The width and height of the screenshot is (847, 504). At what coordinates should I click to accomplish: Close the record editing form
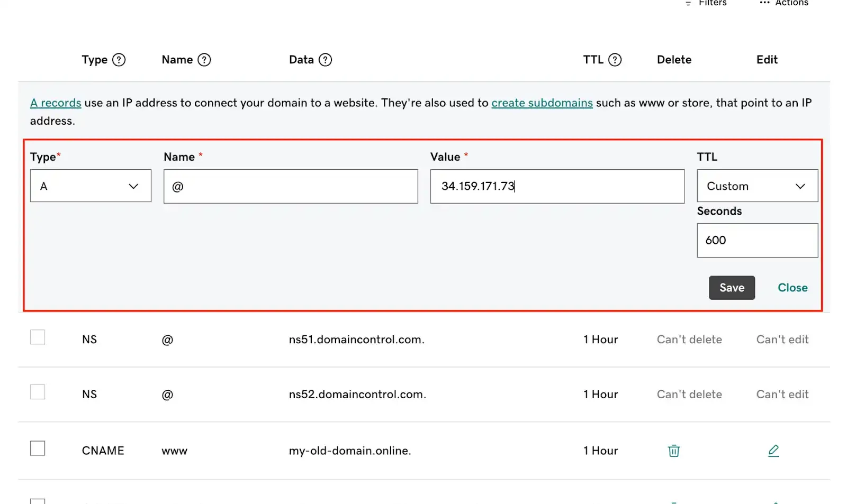[x=792, y=288]
